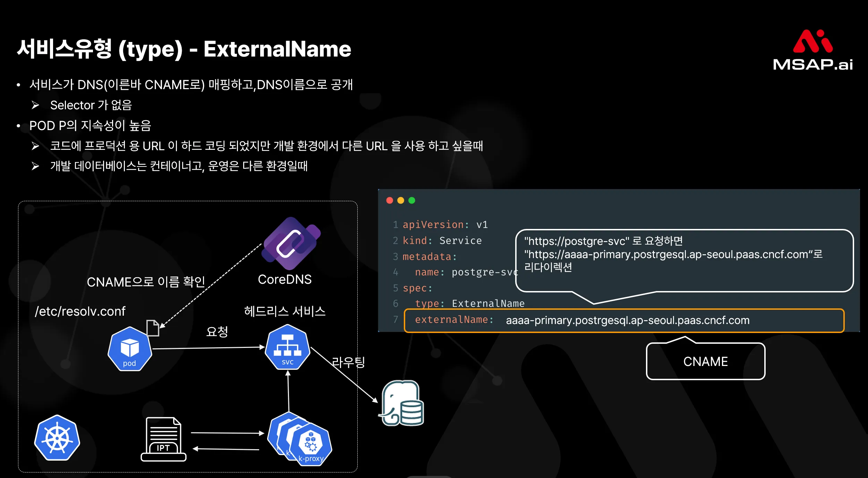Viewport: 868px width, 478px height.
Task: Select the highlighted externalName line
Action: point(624,320)
